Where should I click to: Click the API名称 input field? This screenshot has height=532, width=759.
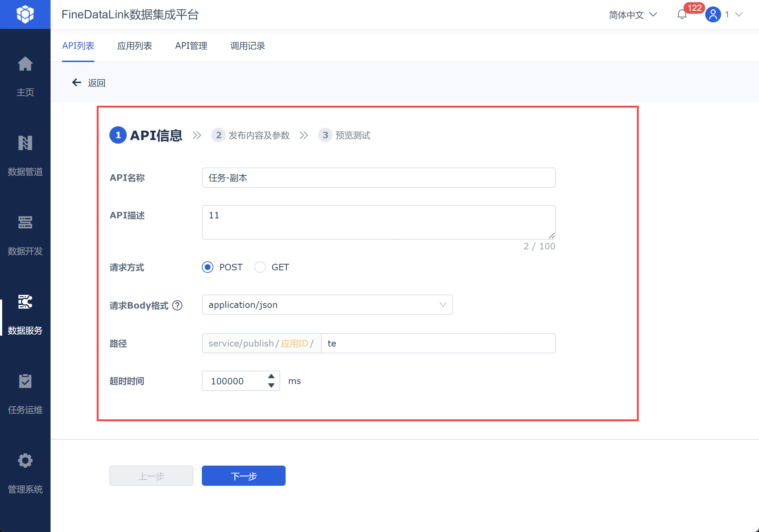[x=378, y=178]
